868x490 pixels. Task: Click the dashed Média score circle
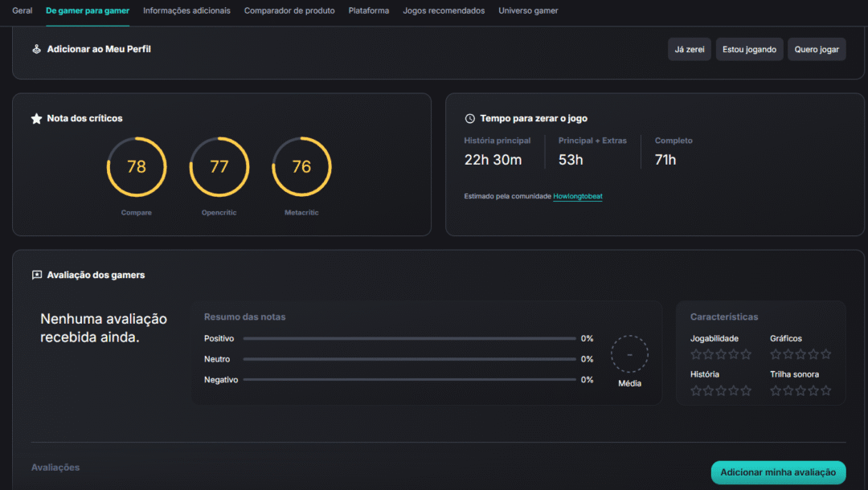coord(629,354)
